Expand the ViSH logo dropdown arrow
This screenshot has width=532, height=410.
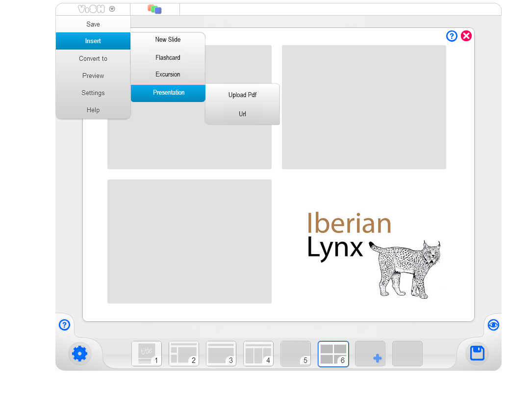tap(112, 9)
